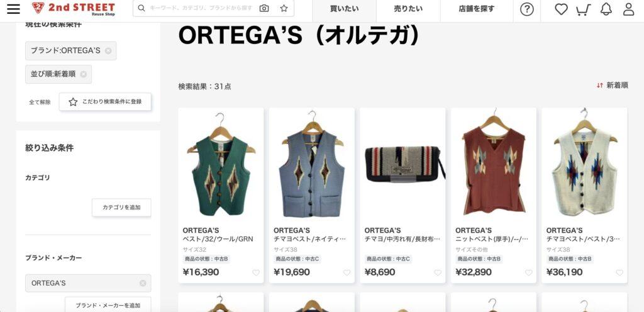Image resolution: width=644 pixels, height=312 pixels.
Task: Click the star icon in search bar
Action: (284, 8)
